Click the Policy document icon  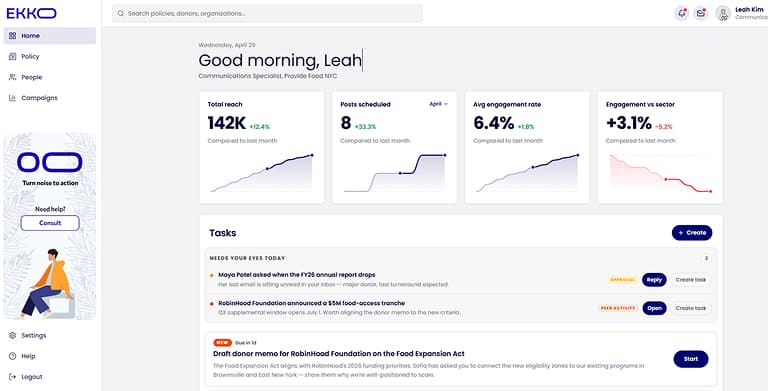[13, 56]
